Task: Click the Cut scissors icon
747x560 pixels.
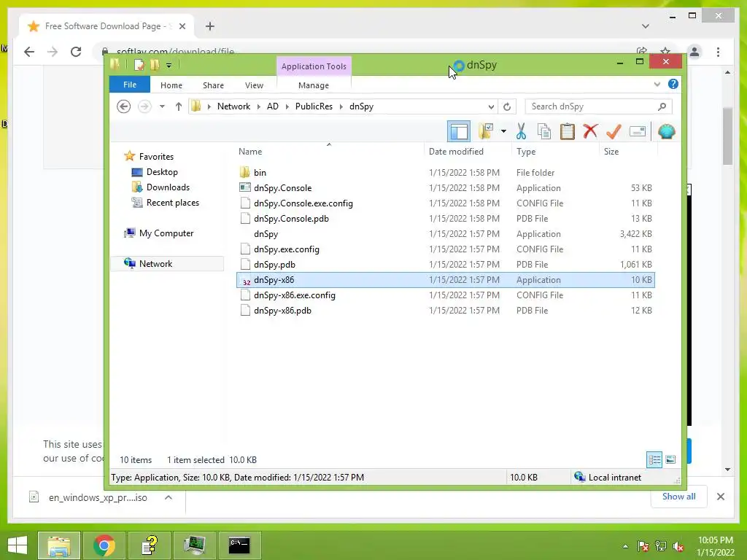Action: (521, 131)
